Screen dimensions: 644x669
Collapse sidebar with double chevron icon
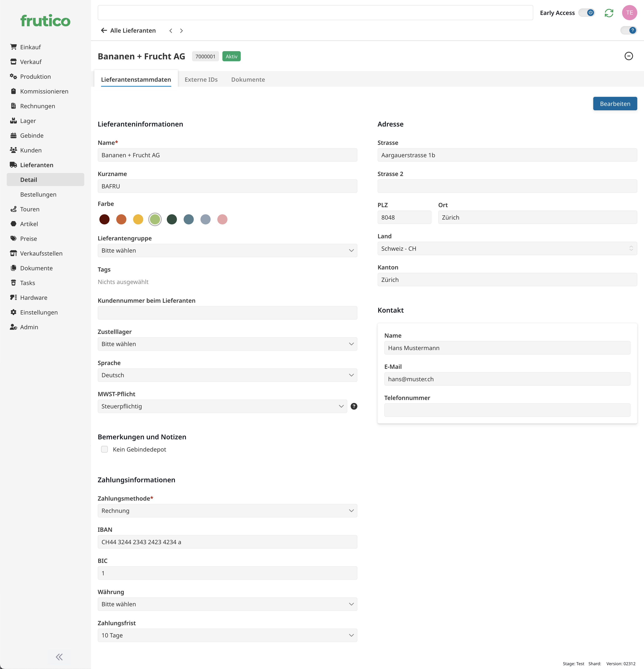tap(59, 657)
